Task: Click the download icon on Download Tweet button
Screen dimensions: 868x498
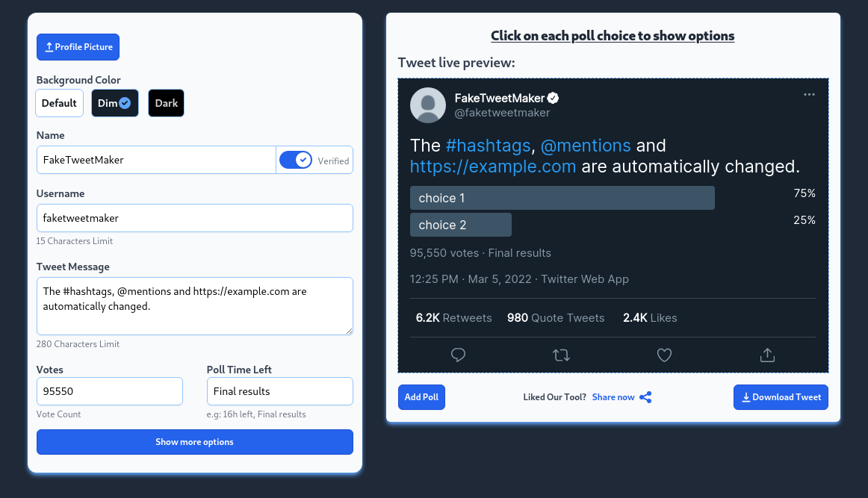Action: (x=745, y=397)
